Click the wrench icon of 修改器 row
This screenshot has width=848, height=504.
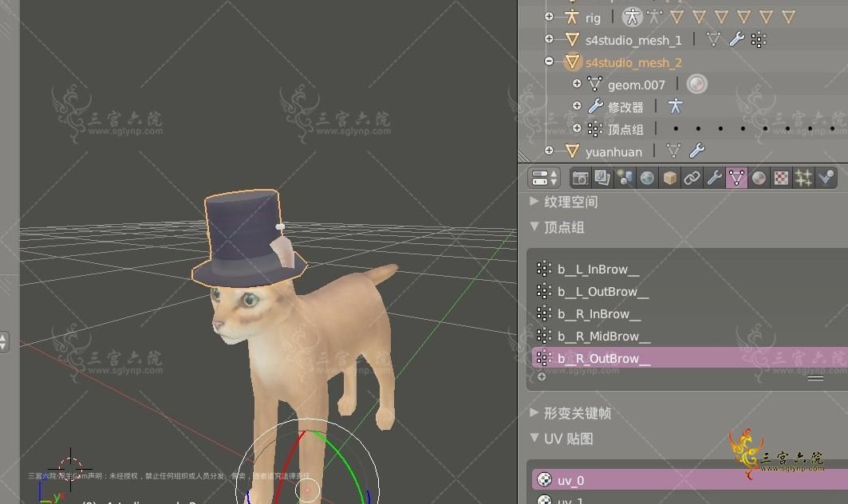595,106
